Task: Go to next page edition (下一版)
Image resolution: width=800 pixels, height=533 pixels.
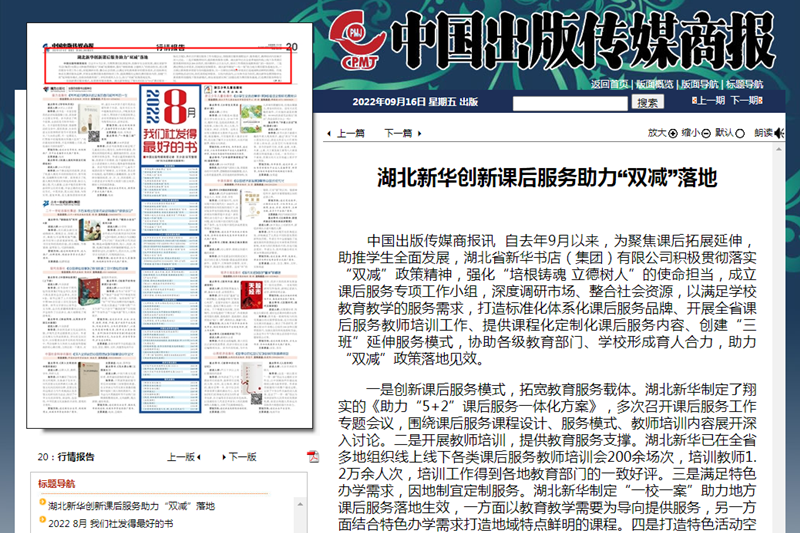Action: (x=242, y=457)
